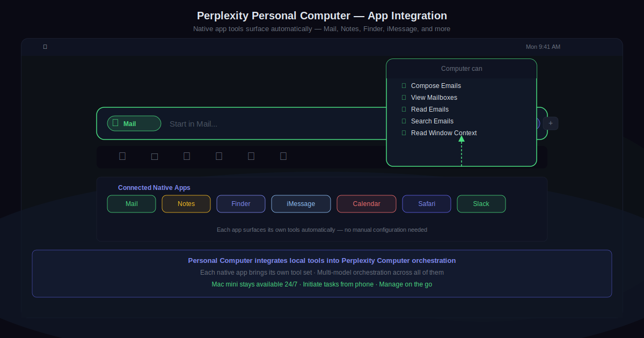Screen dimensions: 644x338
Task: Choose the iMessage connected app
Action: (x=301, y=204)
